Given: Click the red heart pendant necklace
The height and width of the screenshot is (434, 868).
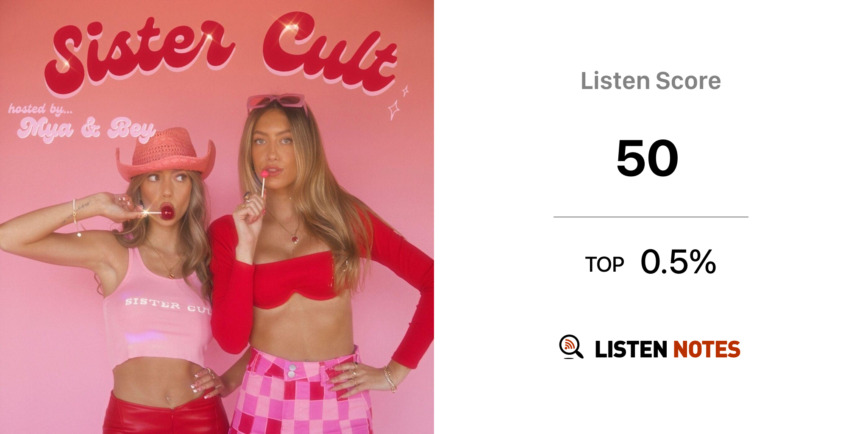Looking at the screenshot, I should click(295, 239).
